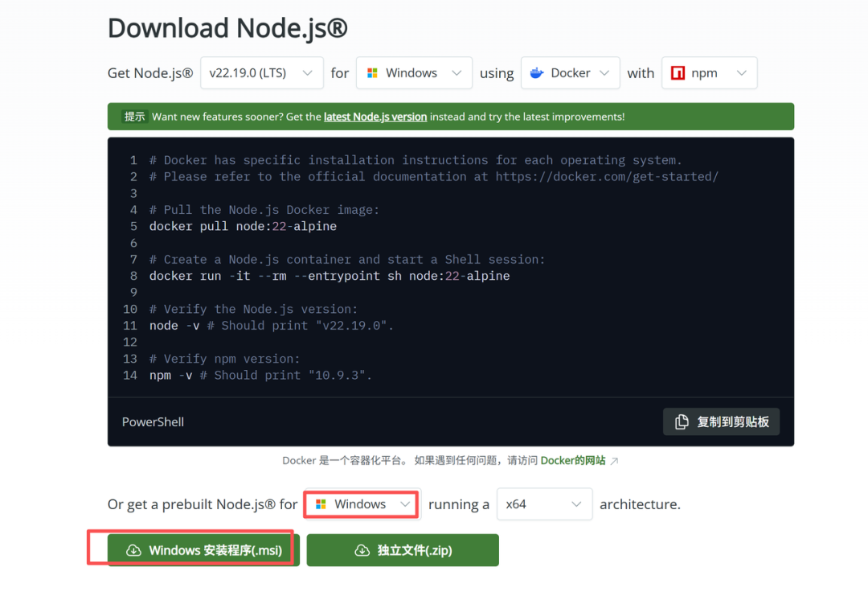This screenshot has height=592, width=868.
Task: Click the latest Node.js version link
Action: point(375,117)
